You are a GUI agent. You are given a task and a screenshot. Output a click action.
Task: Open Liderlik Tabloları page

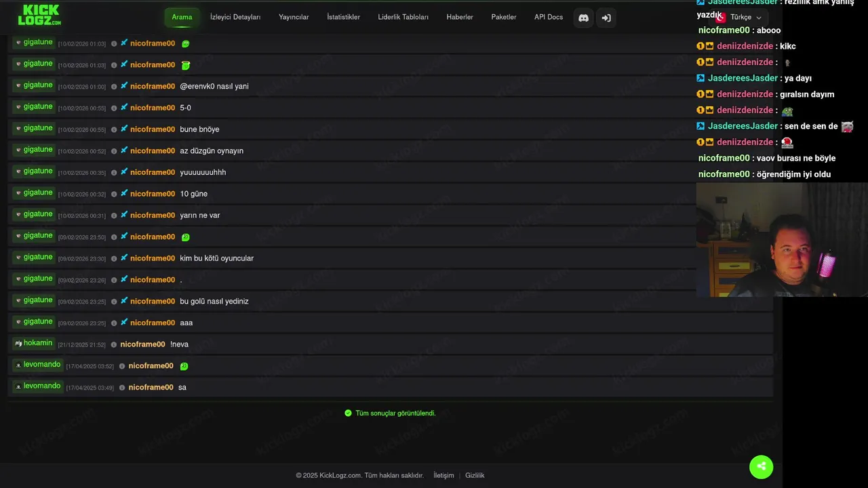tap(403, 17)
